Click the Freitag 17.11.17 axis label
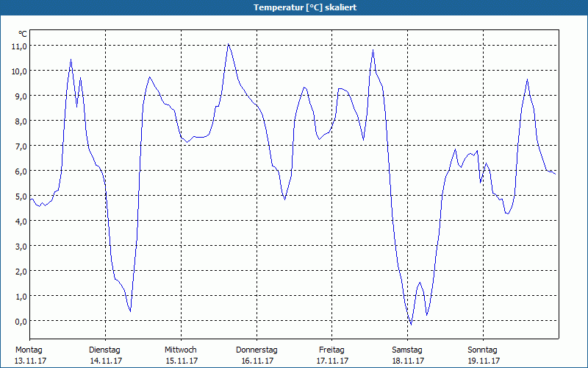 pos(332,355)
